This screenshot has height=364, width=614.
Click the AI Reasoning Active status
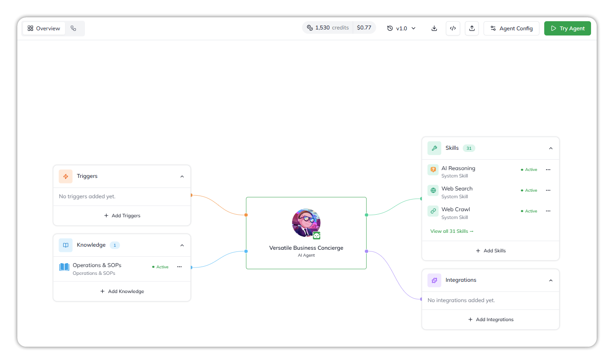click(x=529, y=170)
